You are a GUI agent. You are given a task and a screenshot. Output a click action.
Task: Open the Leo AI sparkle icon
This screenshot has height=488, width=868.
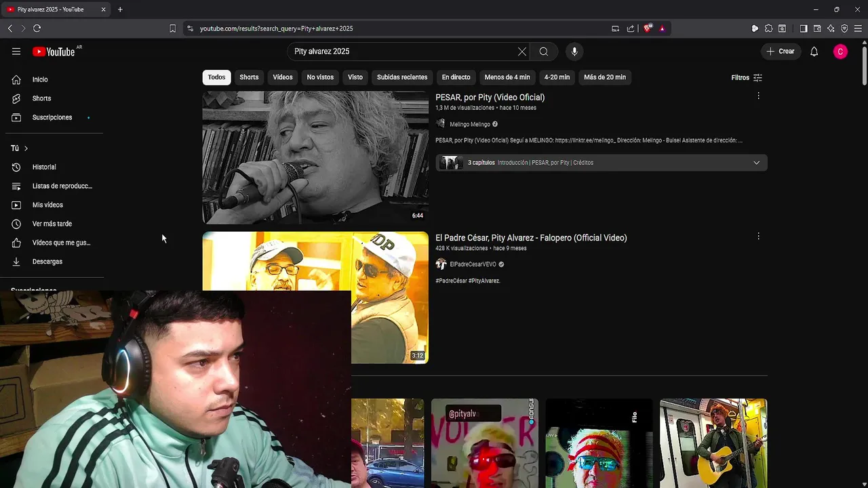click(831, 28)
